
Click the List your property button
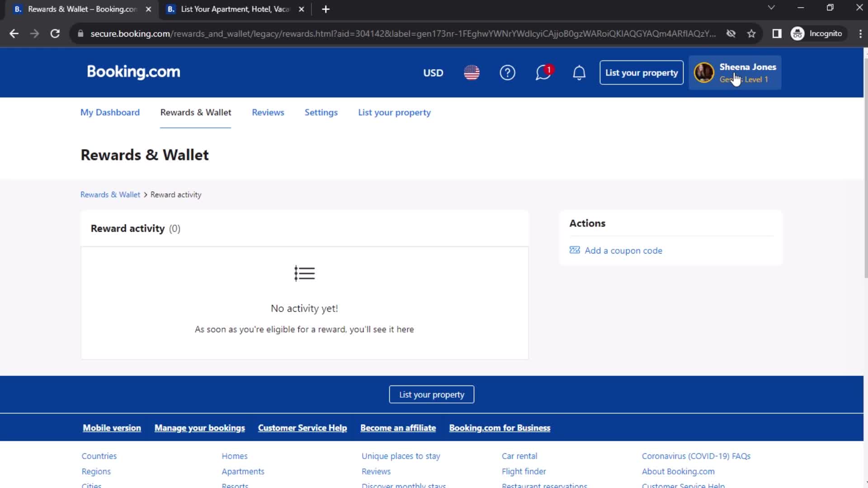[x=642, y=73]
